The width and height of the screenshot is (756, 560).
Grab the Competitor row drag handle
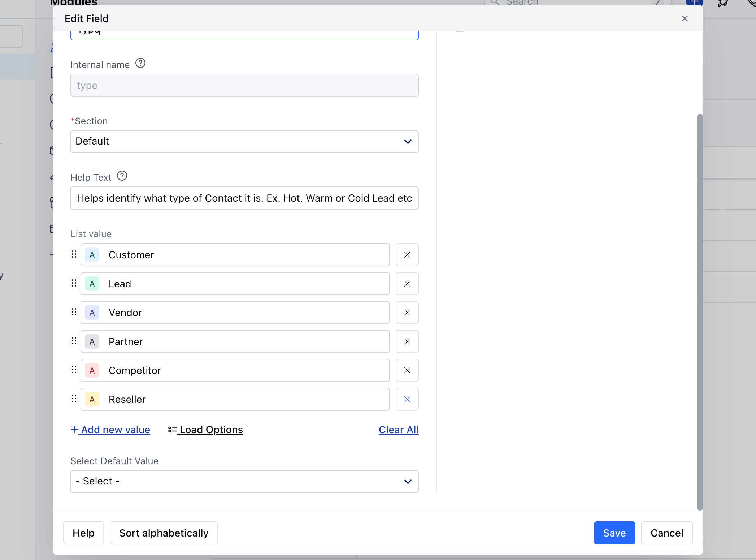click(x=74, y=370)
